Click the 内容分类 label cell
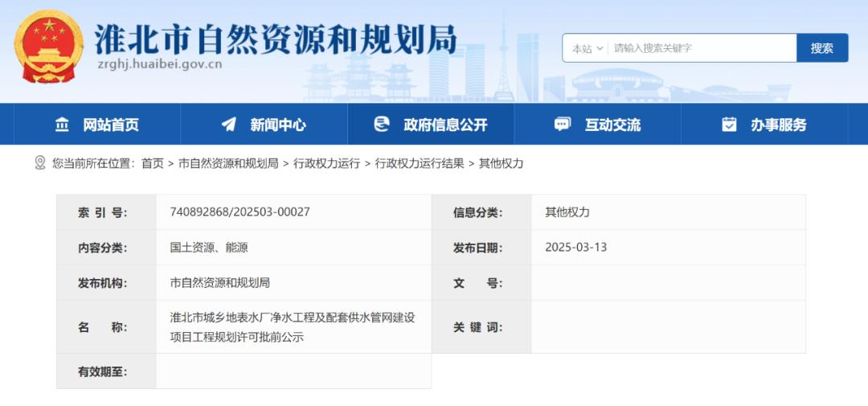The width and height of the screenshot is (868, 406). click(106, 248)
